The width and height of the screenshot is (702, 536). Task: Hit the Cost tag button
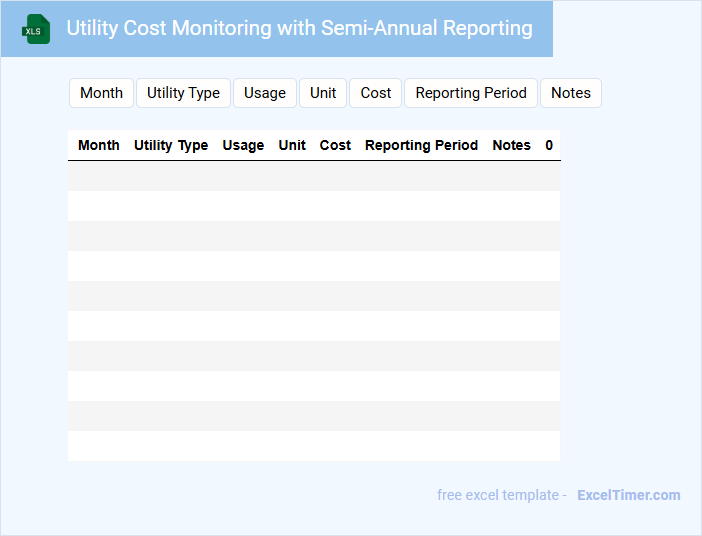click(x=376, y=93)
